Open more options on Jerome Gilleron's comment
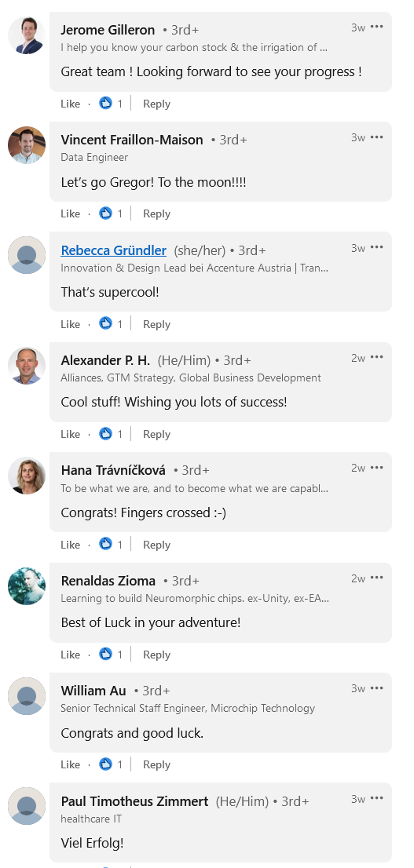This screenshot has height=868, width=414. (377, 27)
